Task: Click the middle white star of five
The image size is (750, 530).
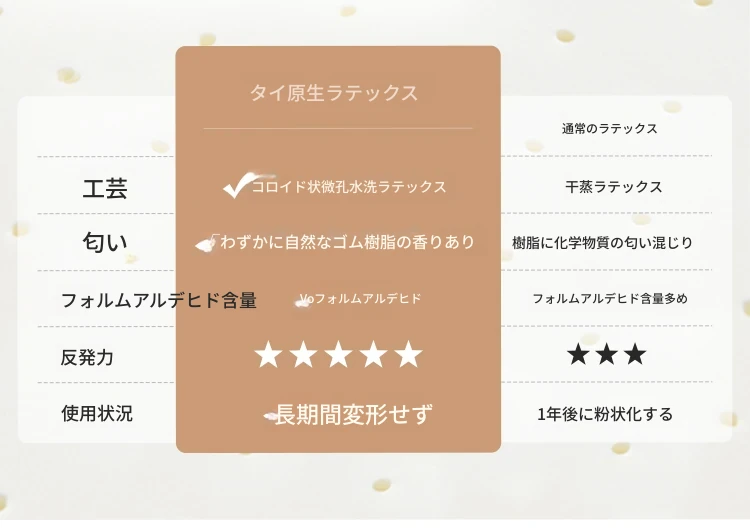Action: tap(338, 355)
